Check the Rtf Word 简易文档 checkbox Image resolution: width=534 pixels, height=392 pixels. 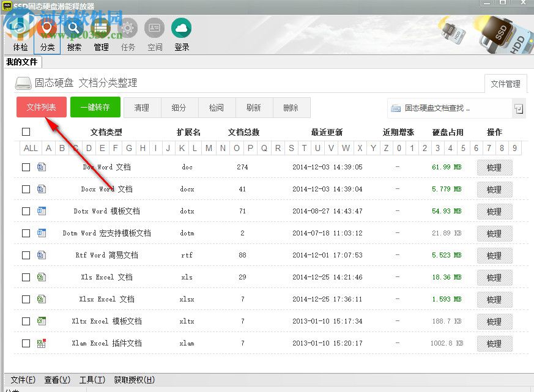26,256
